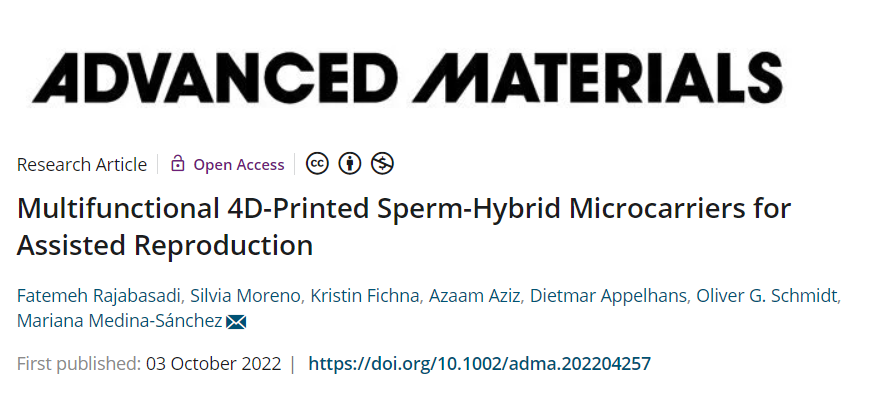Open author Oliver G. Schmidt's profile
The height and width of the screenshot is (403, 884).
[x=768, y=296]
